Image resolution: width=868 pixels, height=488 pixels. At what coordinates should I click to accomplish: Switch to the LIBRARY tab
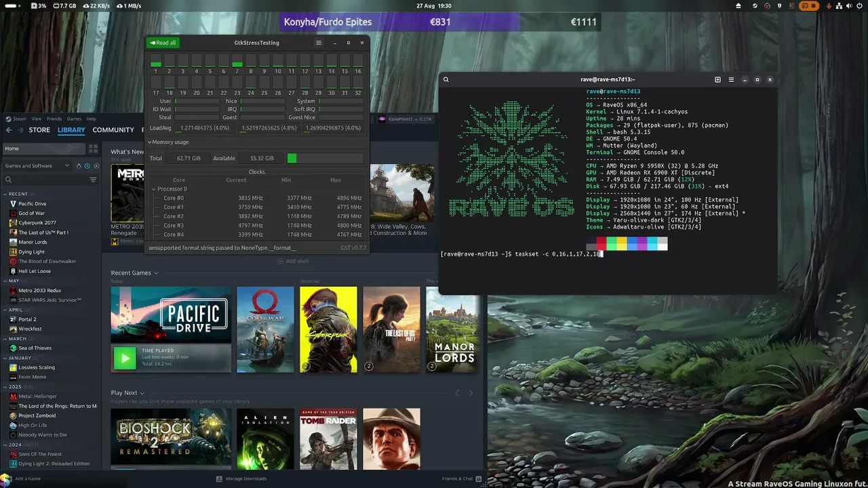click(71, 130)
